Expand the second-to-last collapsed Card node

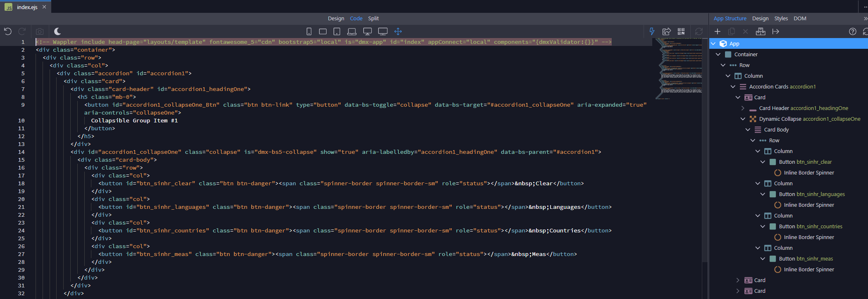point(738,280)
